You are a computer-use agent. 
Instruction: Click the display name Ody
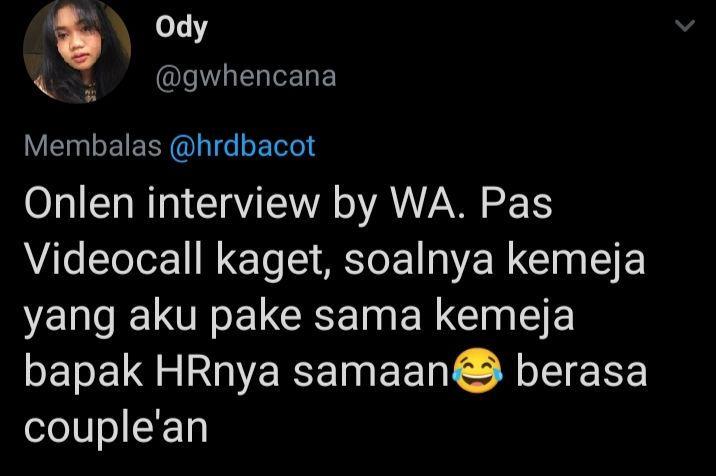181,28
